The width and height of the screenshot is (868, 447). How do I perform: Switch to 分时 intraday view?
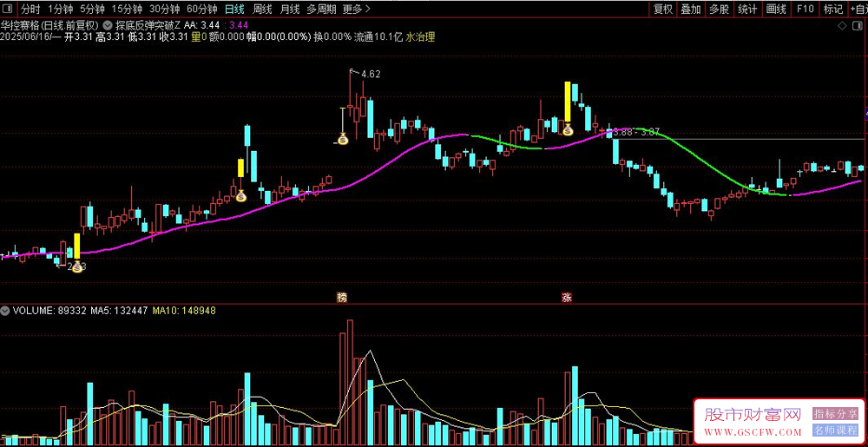point(30,9)
